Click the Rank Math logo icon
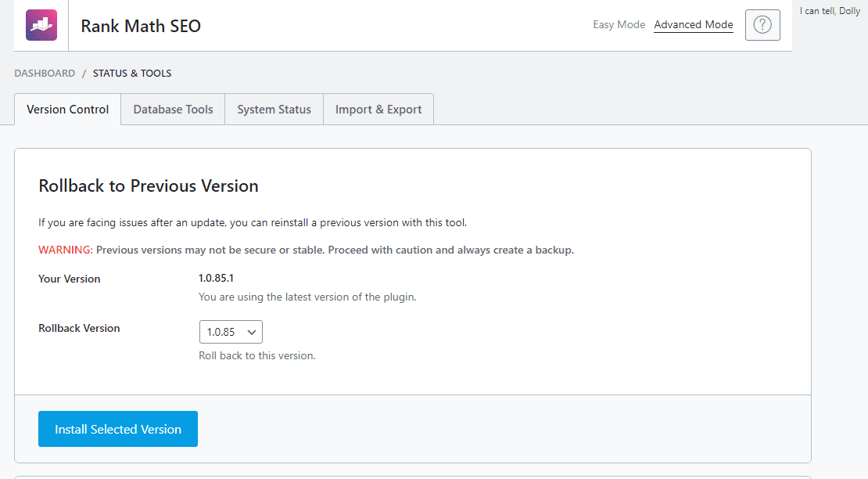Screen dimensions: 868x479 (41, 25)
